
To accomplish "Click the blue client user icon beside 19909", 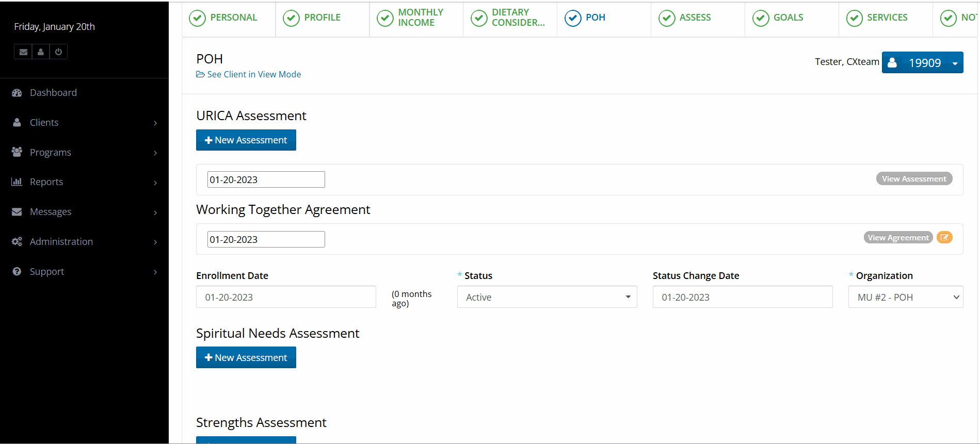I will click(x=892, y=63).
